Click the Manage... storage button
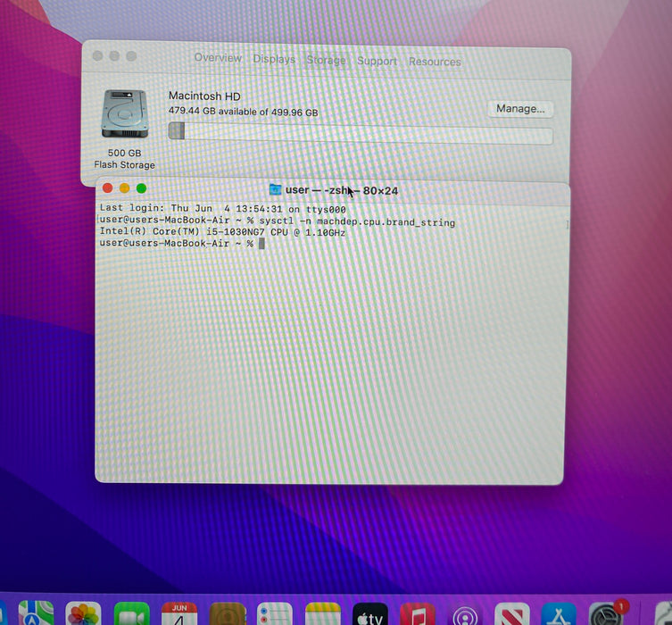This screenshot has width=672, height=625. [520, 109]
